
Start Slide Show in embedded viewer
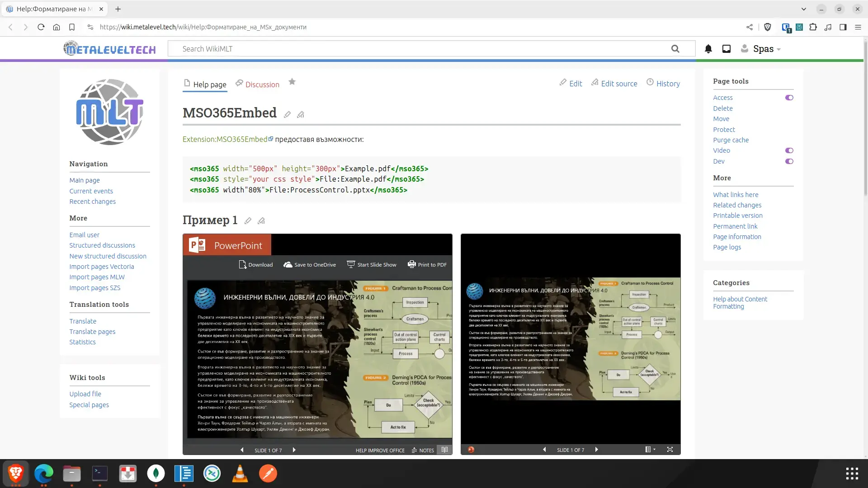pos(372,265)
